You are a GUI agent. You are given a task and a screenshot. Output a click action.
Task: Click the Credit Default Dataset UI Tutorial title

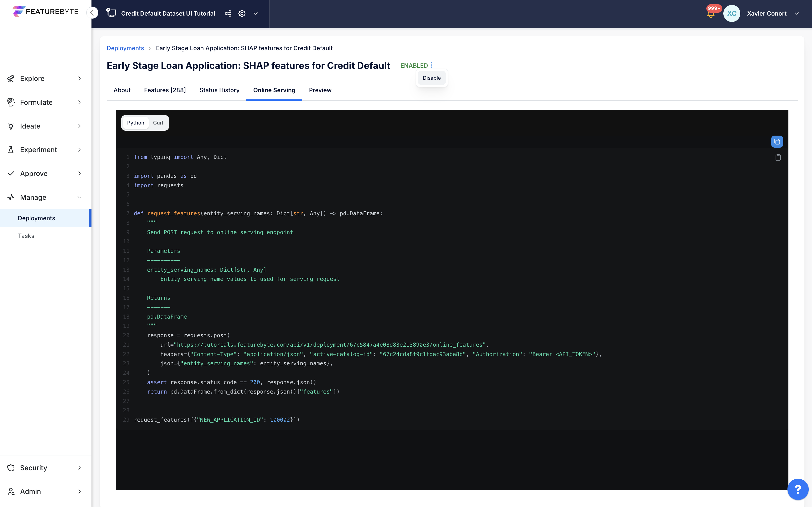click(x=168, y=13)
